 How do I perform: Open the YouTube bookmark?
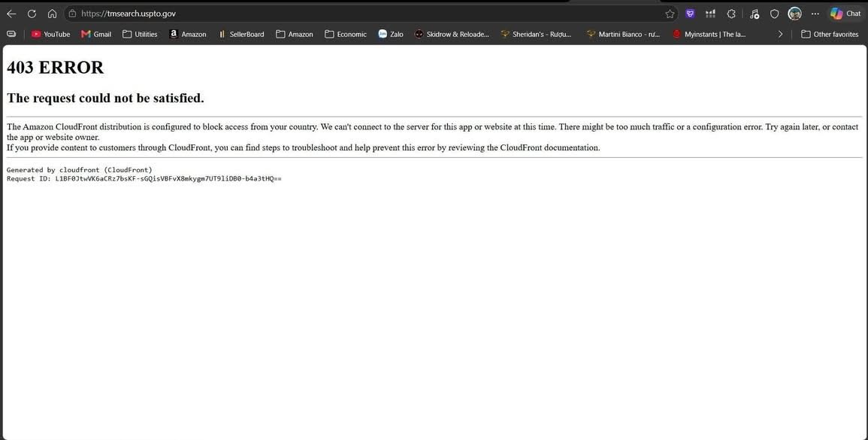[50, 35]
